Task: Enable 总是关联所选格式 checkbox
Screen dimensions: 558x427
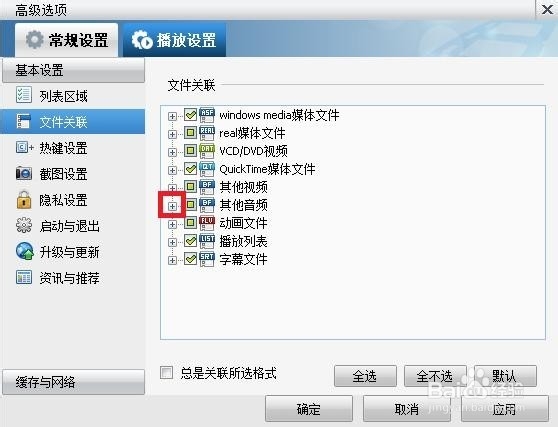Action: tap(167, 373)
